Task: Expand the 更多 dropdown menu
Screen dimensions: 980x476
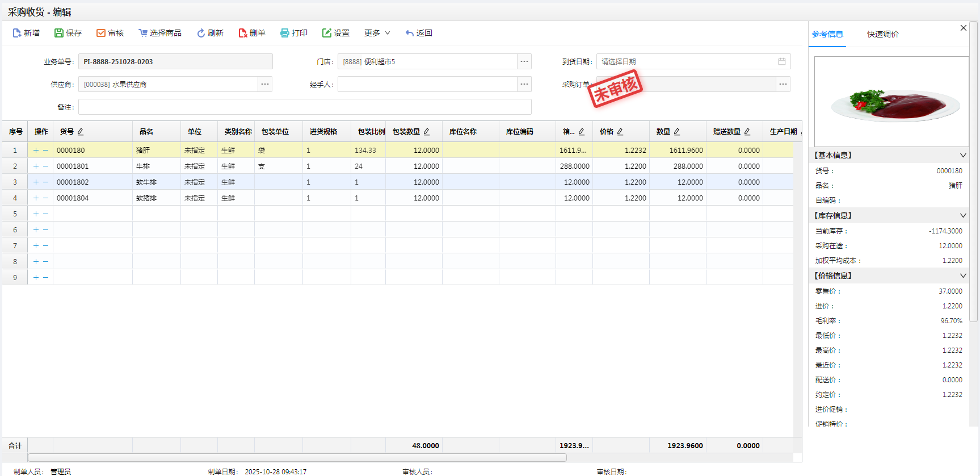Action: (377, 33)
